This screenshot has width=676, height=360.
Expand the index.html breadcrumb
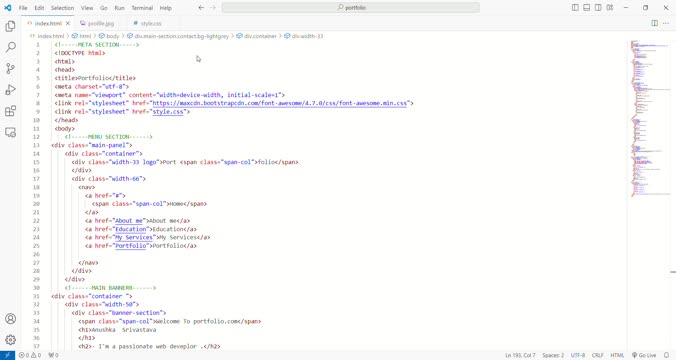click(x=47, y=36)
